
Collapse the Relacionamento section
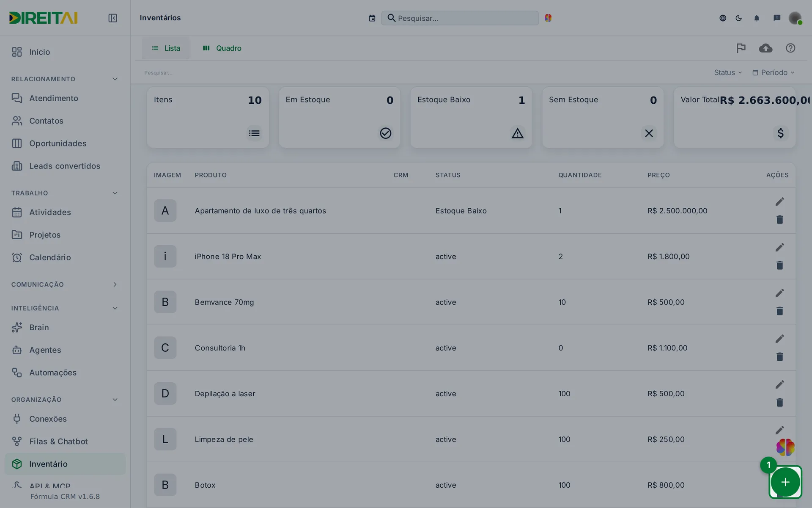115,79
